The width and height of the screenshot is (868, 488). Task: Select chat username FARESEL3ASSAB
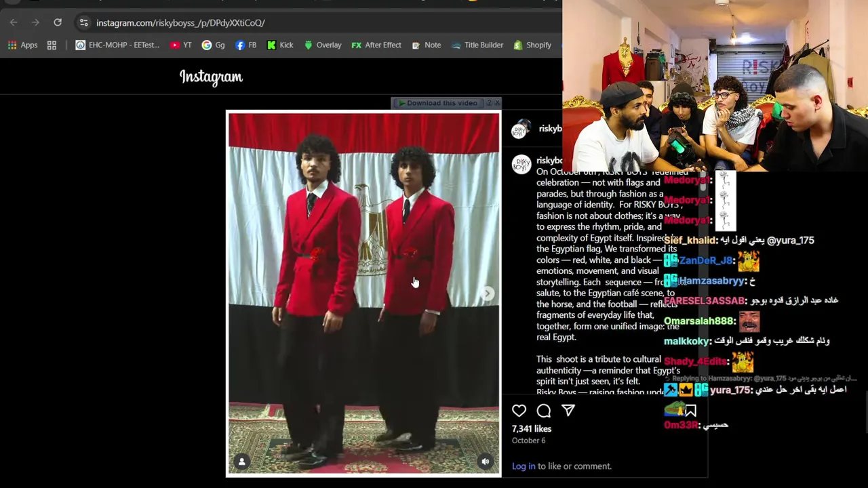click(x=705, y=300)
